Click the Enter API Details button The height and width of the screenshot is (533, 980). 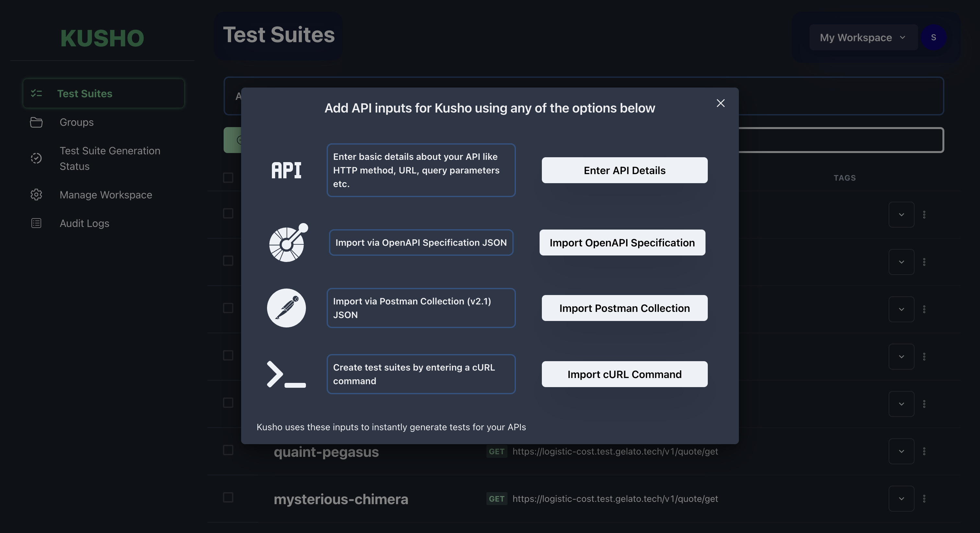point(624,170)
